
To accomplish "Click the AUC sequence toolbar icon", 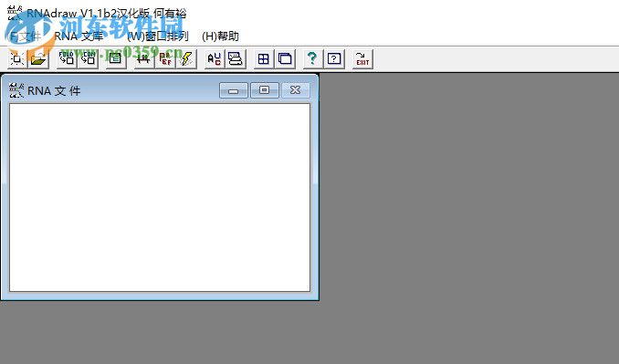I will pos(215,59).
